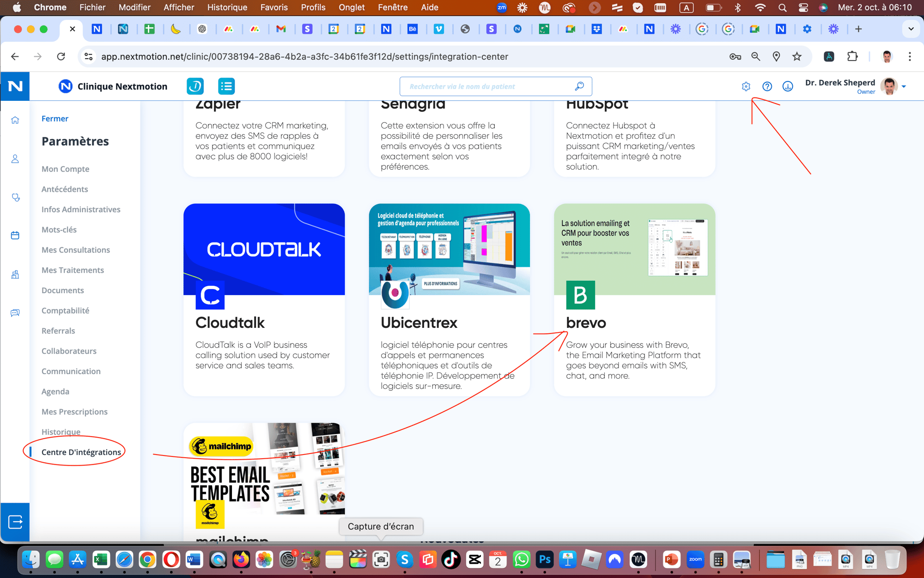This screenshot has width=924, height=578.
Task: Click the Clinique Nextmotion title
Action: [122, 86]
